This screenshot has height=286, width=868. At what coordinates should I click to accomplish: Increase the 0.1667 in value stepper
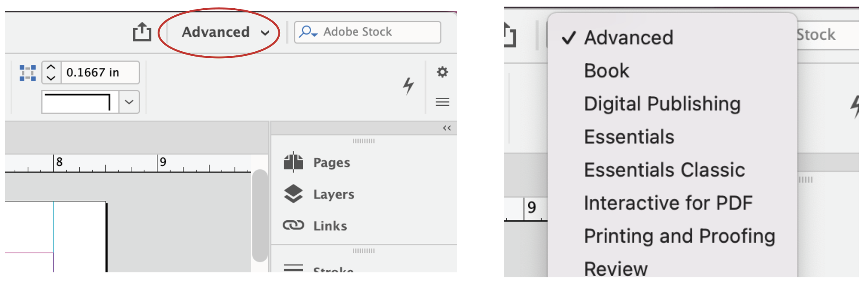tap(51, 67)
